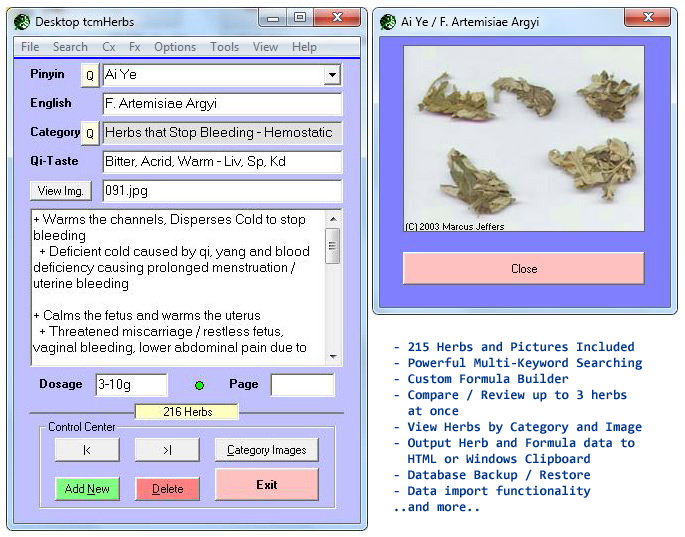The image size is (685, 537).
Task: Click the Category Images button
Action: click(x=266, y=450)
